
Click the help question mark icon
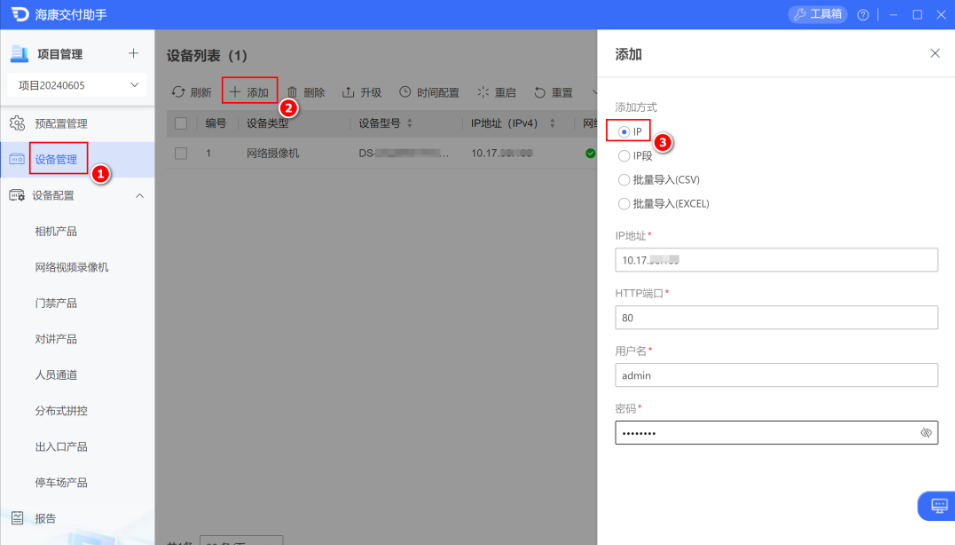pyautogui.click(x=863, y=15)
